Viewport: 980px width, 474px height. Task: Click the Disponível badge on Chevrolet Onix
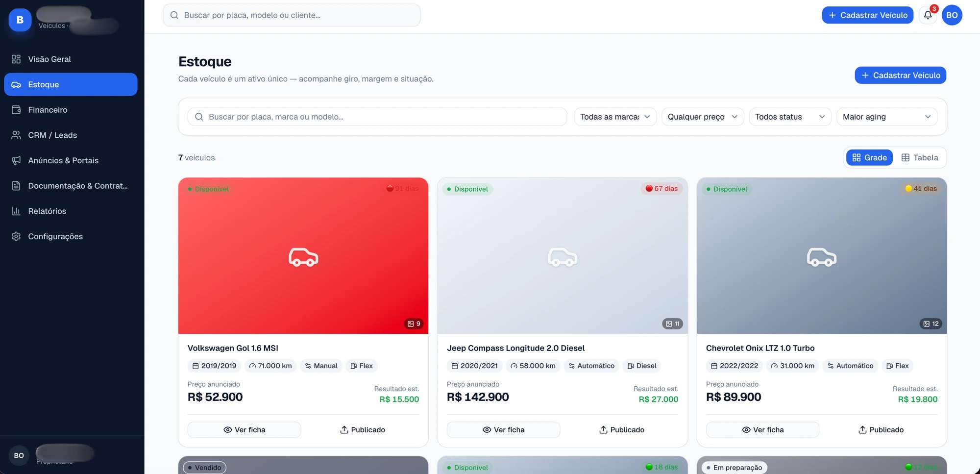[x=727, y=189]
